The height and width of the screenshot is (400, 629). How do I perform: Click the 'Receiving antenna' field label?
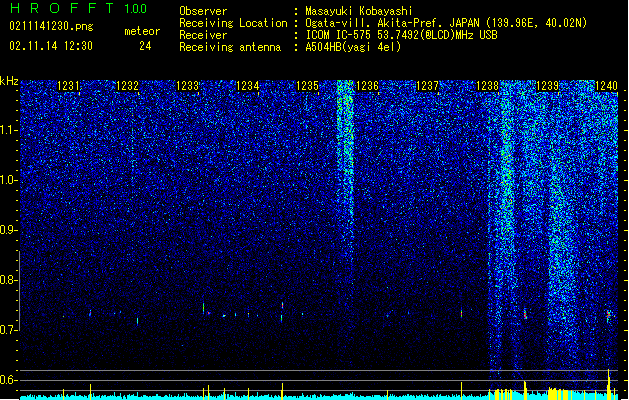(x=230, y=47)
